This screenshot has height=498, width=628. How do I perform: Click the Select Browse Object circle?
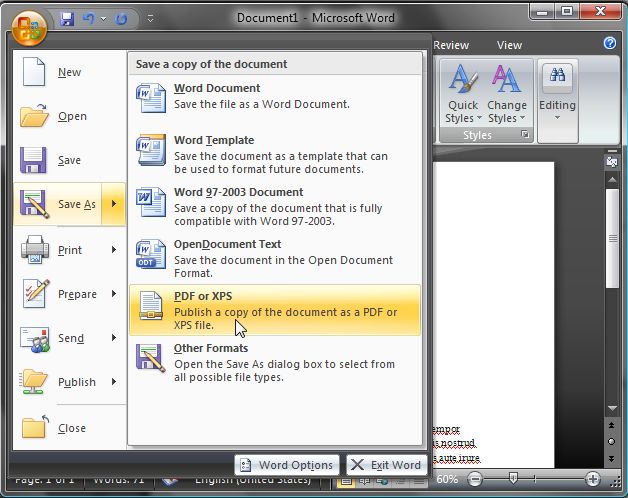pos(611,442)
